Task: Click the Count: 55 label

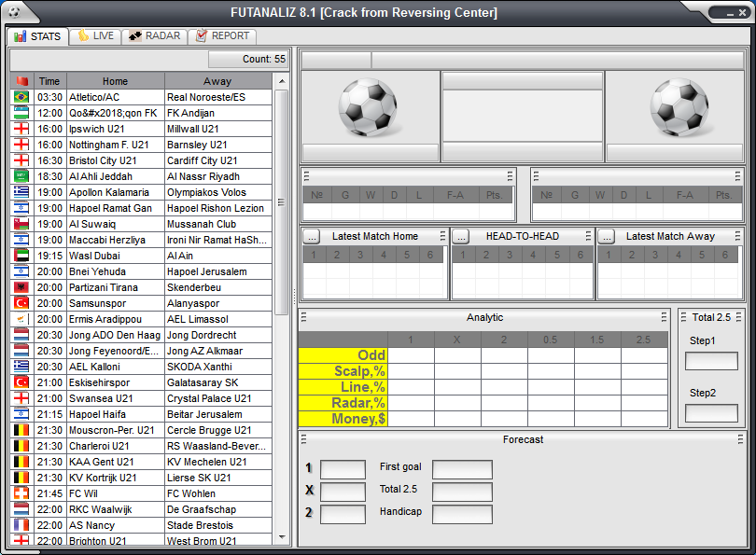Action: click(248, 59)
